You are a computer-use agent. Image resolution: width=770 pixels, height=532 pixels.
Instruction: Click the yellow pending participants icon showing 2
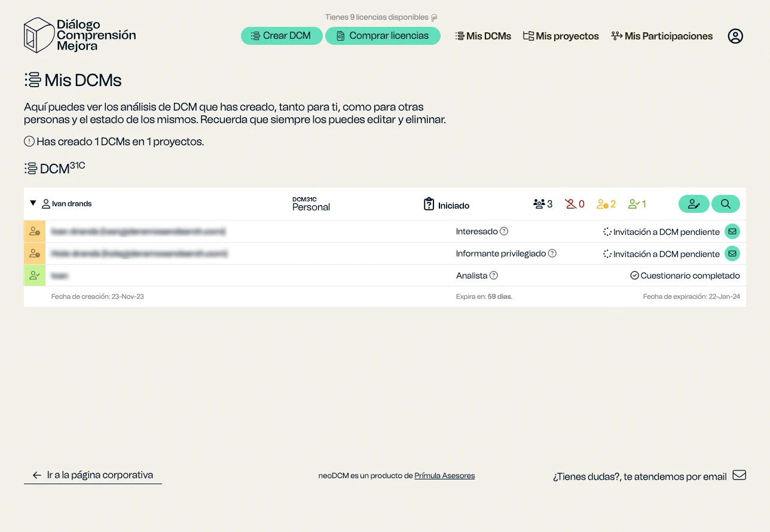click(x=601, y=203)
